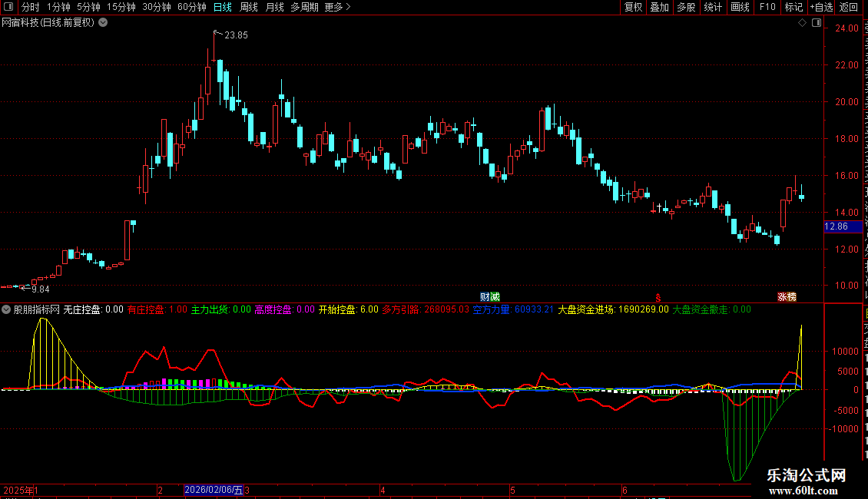Click month marker 6 on time axis
The image size is (868, 499).
624,490
